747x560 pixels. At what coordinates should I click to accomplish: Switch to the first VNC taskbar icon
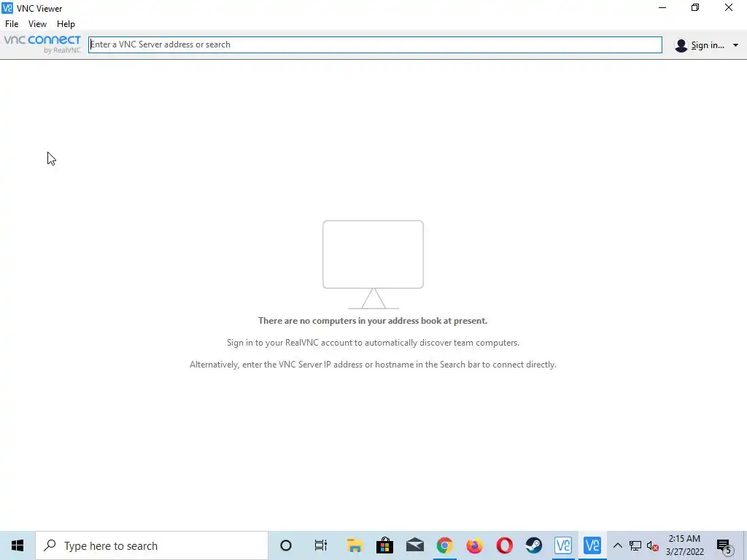click(x=563, y=545)
